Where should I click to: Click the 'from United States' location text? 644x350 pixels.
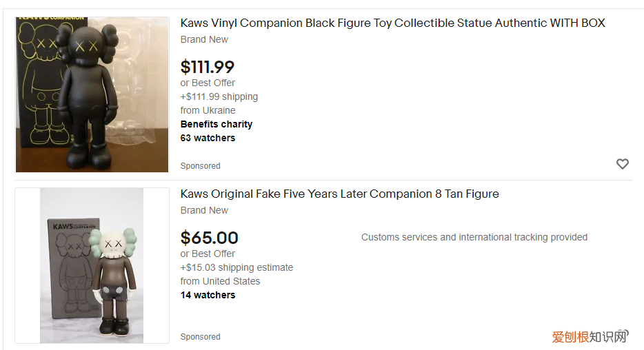[220, 281]
